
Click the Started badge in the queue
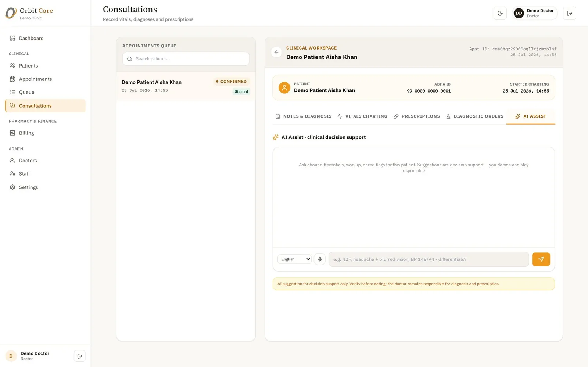[x=241, y=91]
